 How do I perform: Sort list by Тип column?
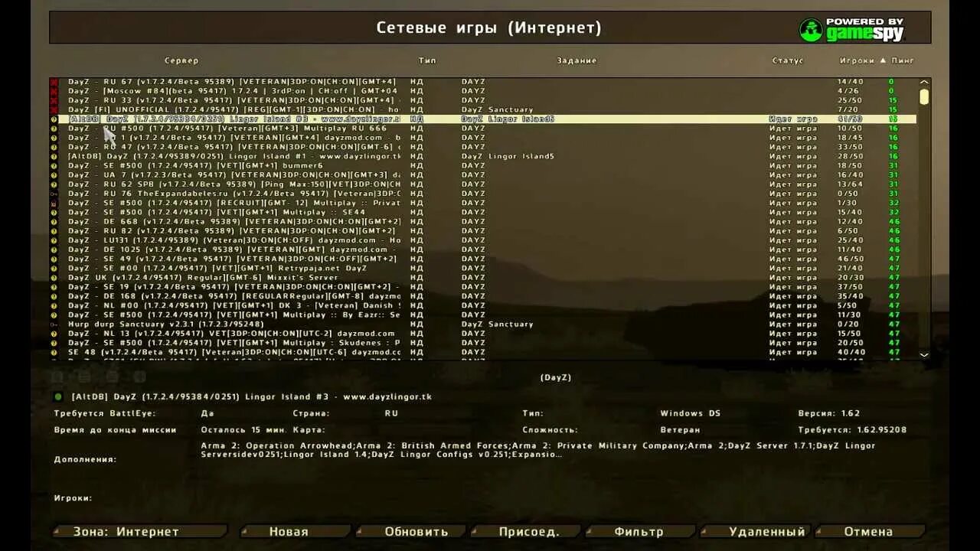click(427, 60)
